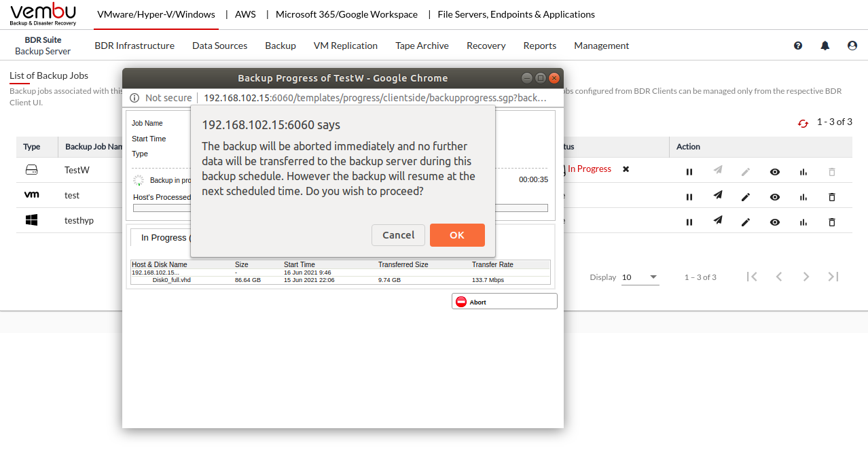View TestW job details with eye icon
This screenshot has width=868, height=454.
point(775,172)
